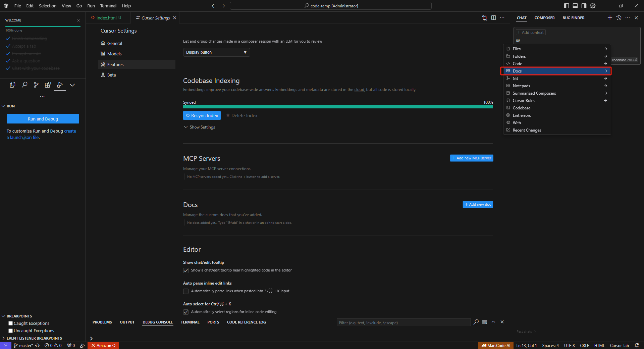Viewport: 644px width, 349px height.
Task: Open the Source Control view icon
Action: pos(36,85)
